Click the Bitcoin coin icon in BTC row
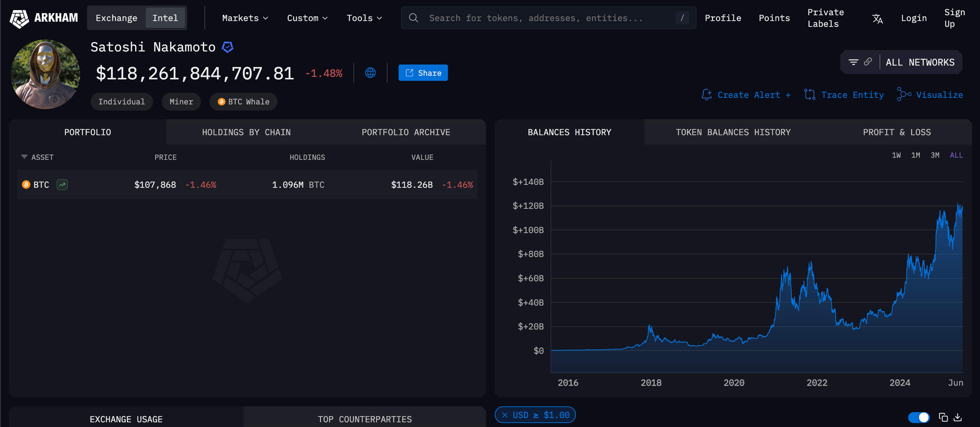The height and width of the screenshot is (427, 980). pos(26,185)
